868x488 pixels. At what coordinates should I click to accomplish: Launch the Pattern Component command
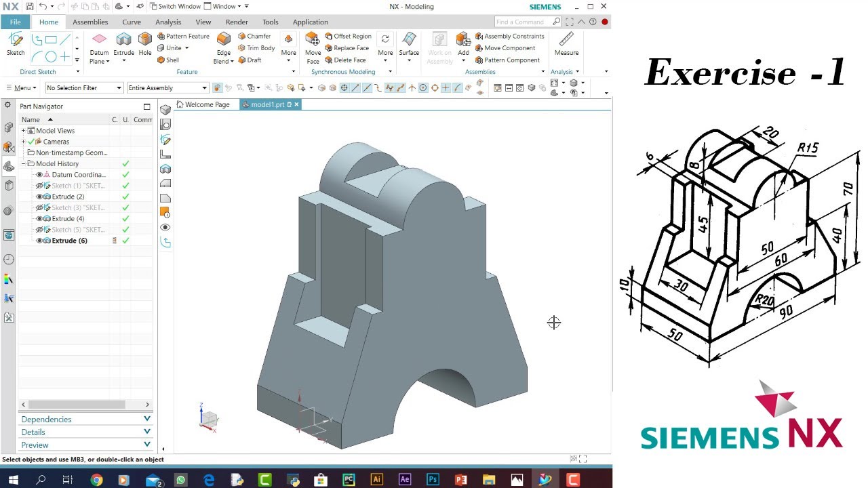[x=507, y=60]
